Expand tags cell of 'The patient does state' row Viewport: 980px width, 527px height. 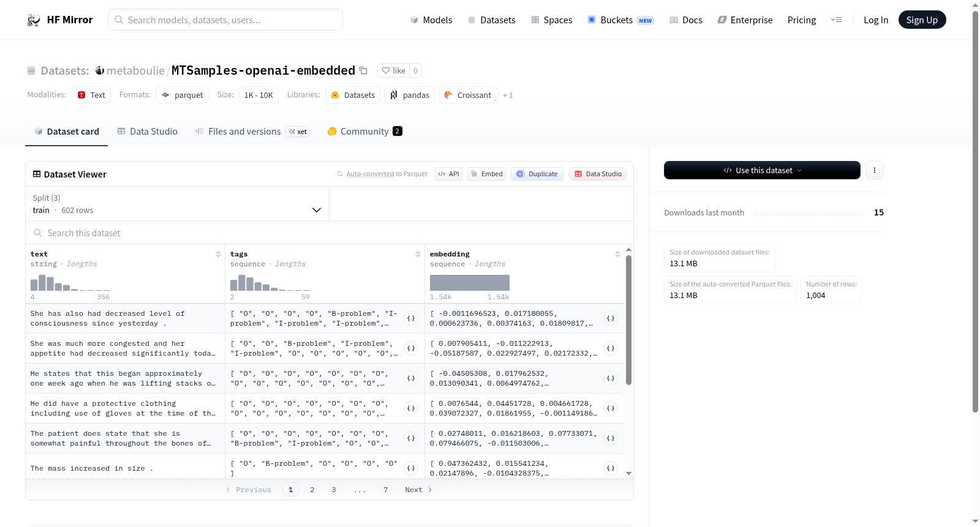411,438
